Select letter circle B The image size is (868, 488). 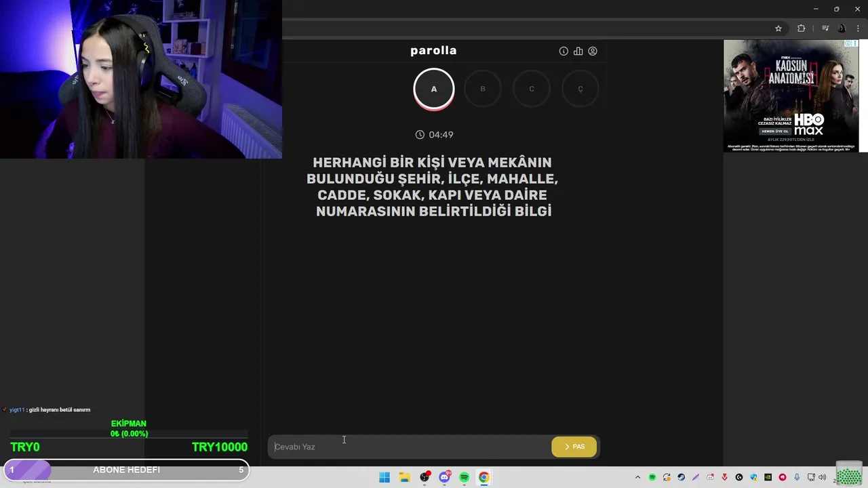(483, 89)
